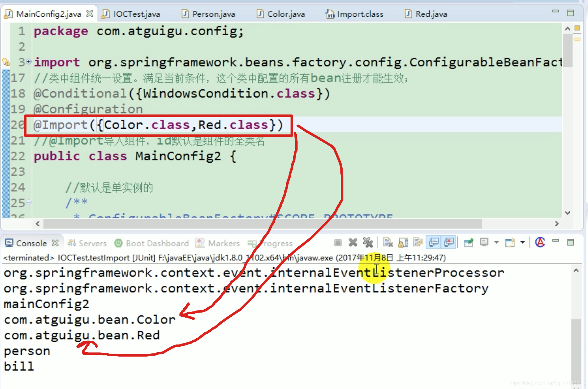Click the warning marker on line 3

click(x=6, y=62)
